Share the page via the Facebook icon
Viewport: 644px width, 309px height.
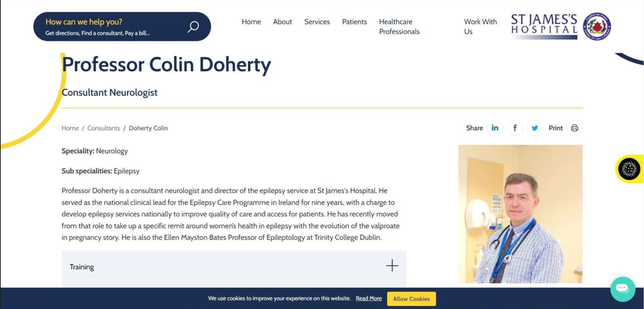515,128
